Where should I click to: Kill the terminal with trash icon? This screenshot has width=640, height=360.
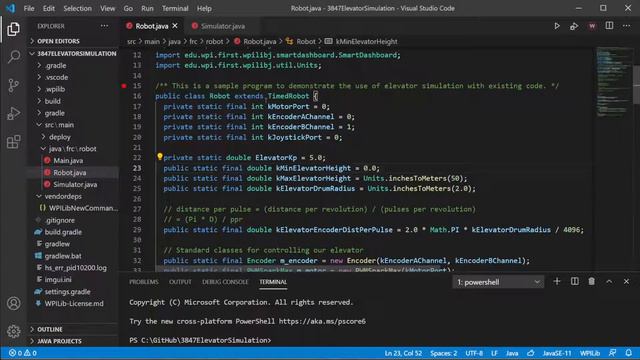591,282
